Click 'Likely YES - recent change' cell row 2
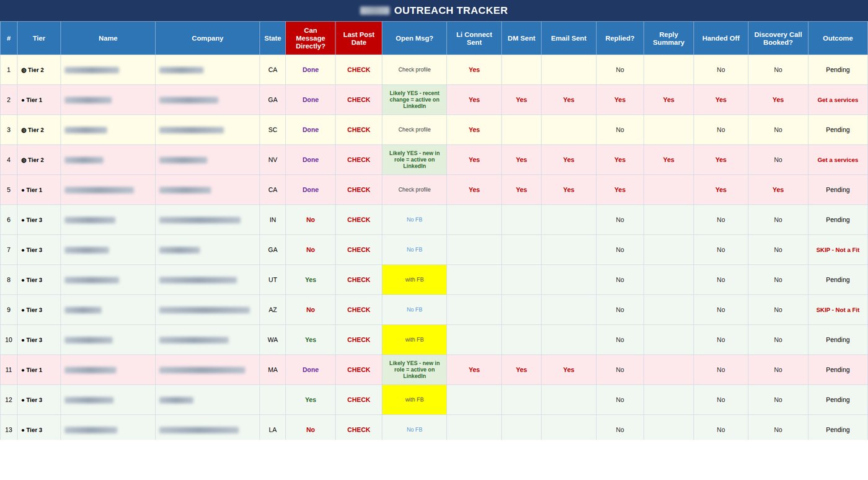Image resolution: width=868 pixels, height=480 pixels. [x=415, y=100]
